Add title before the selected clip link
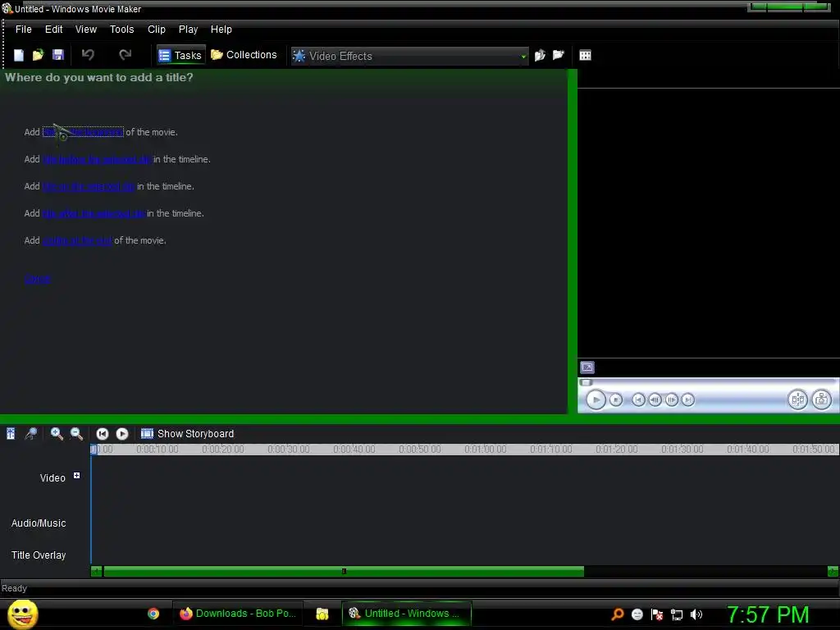The height and width of the screenshot is (630, 840). click(x=97, y=159)
